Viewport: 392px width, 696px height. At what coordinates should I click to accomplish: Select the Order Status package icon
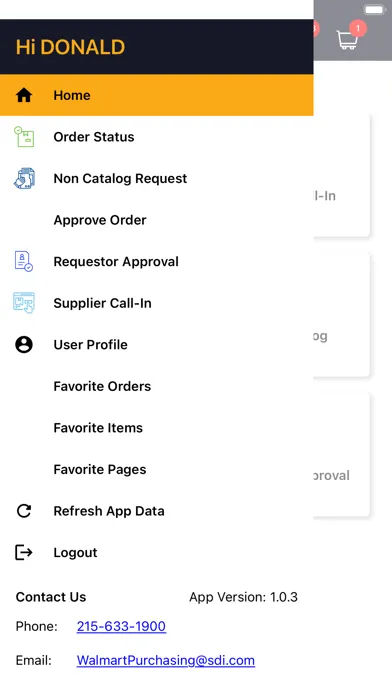[x=24, y=137]
